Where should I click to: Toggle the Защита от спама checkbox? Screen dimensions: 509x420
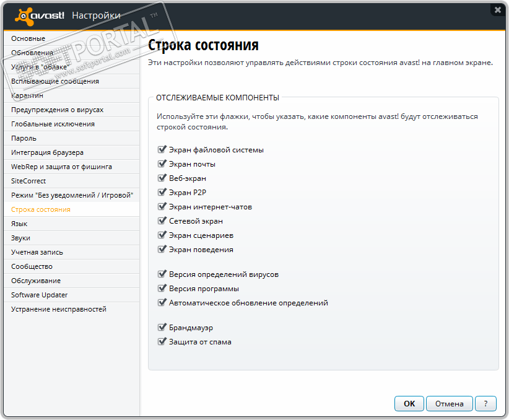[x=162, y=342]
